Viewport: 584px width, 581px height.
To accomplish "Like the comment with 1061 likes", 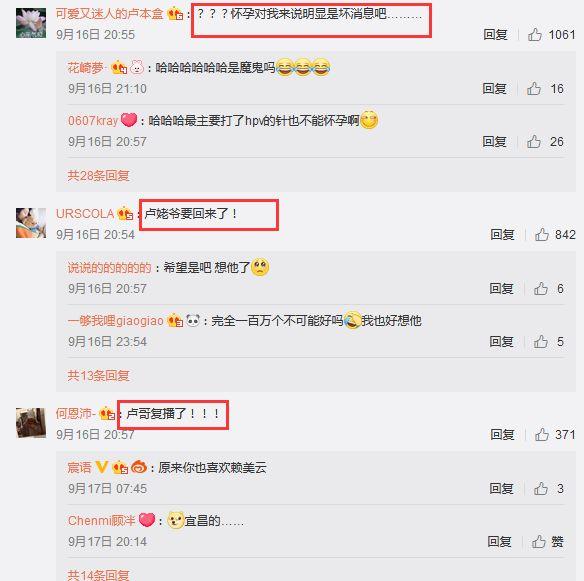I will 534,35.
